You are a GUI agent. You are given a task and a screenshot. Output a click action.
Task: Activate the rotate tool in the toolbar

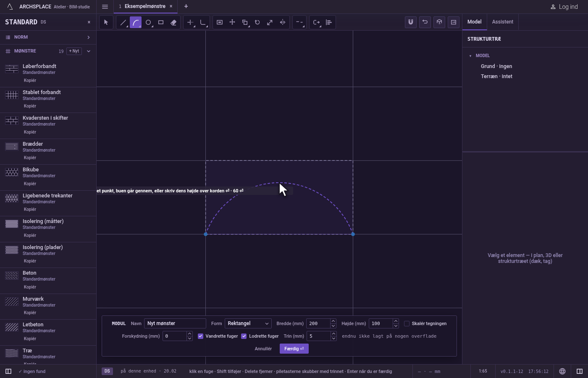257,22
